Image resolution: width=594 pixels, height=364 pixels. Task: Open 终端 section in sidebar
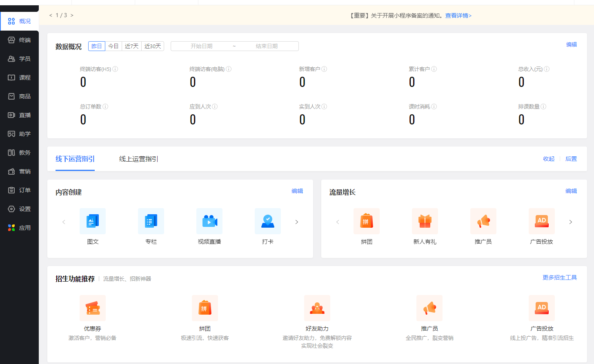point(20,40)
